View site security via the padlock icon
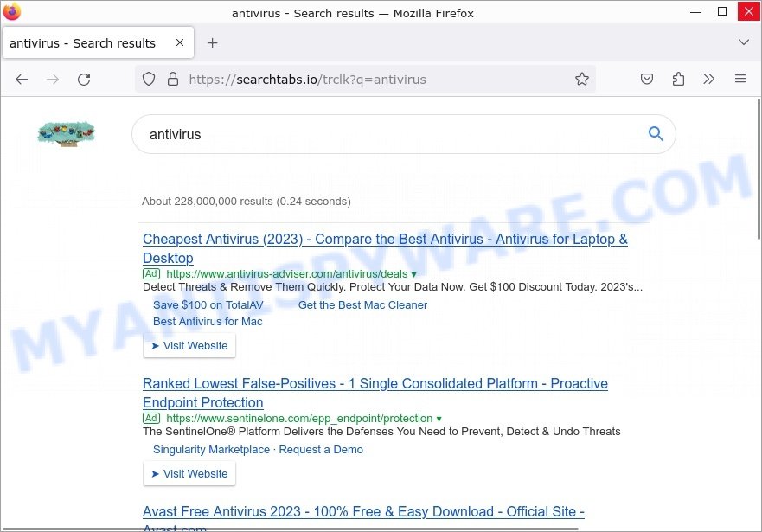The width and height of the screenshot is (762, 532). coord(172,79)
